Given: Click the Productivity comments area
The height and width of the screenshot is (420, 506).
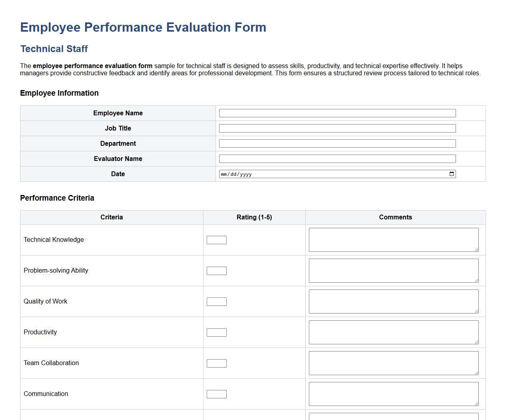Looking at the screenshot, I should (393, 332).
